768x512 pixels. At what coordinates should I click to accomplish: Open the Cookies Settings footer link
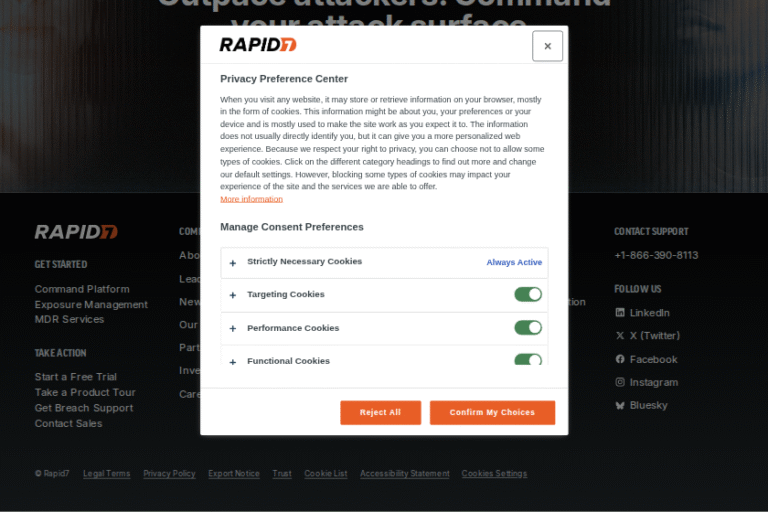[x=494, y=474]
